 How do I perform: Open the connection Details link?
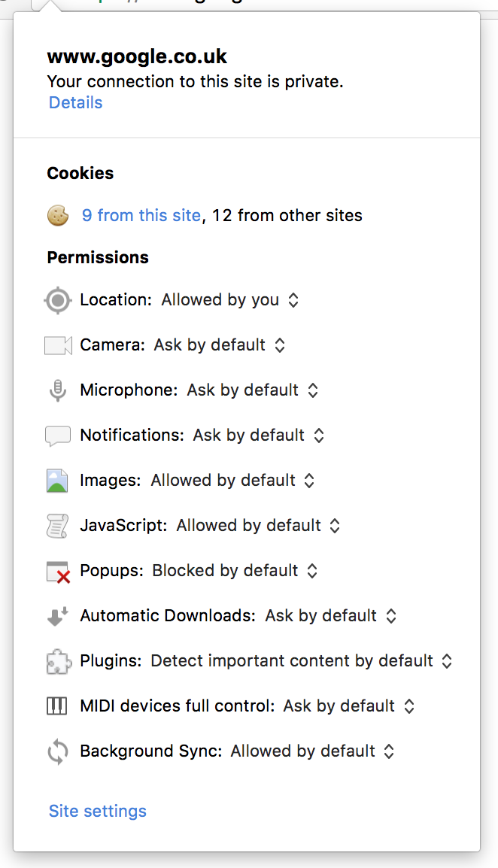[x=75, y=103]
